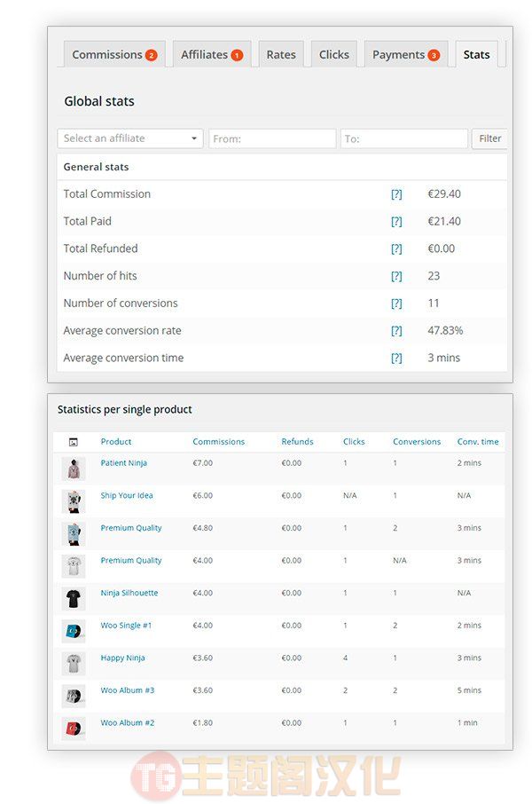Go to the Payments tab

point(406,54)
